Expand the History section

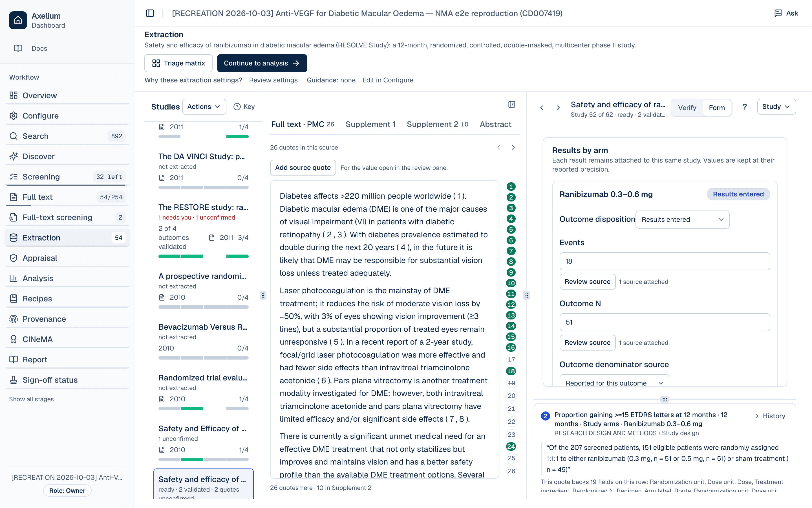(770, 416)
